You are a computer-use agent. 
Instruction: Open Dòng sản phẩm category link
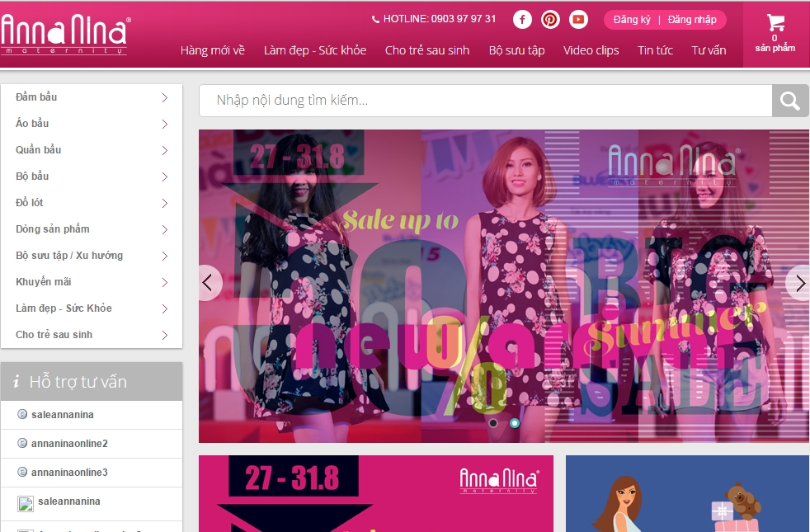tap(52, 228)
